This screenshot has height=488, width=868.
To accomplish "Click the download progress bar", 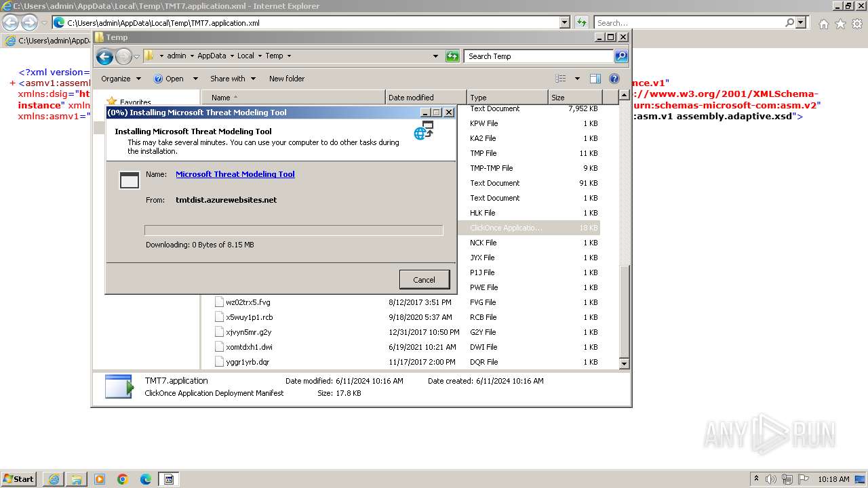I will click(294, 230).
